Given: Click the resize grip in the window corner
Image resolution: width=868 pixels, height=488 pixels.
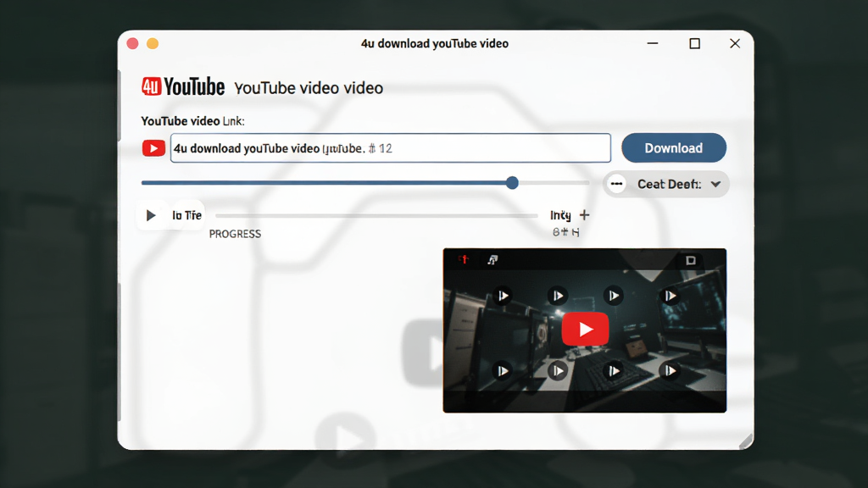Looking at the screenshot, I should 746,441.
